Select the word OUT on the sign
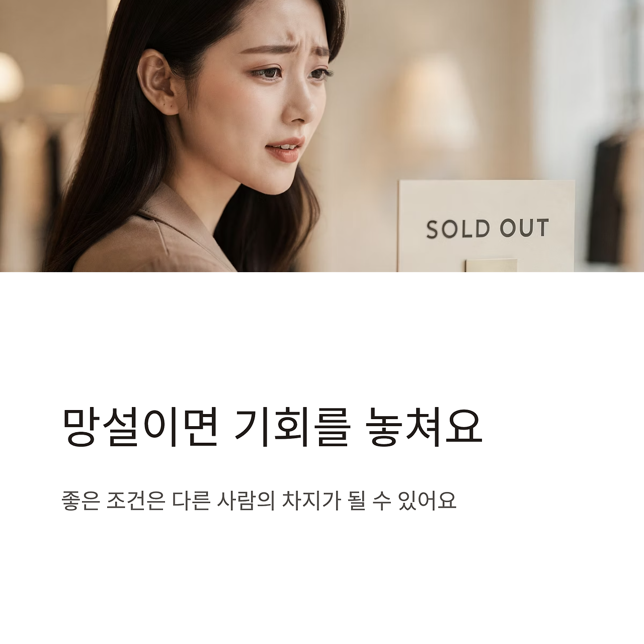The image size is (644, 644). 524,228
